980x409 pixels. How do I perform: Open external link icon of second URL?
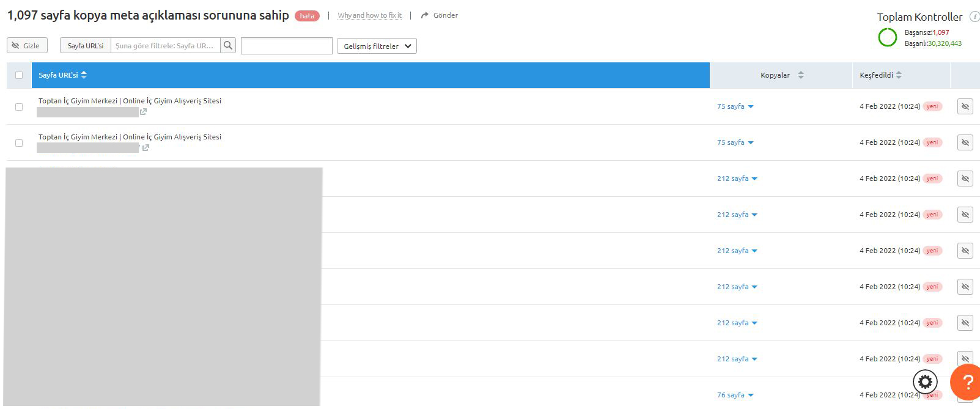[x=146, y=148]
